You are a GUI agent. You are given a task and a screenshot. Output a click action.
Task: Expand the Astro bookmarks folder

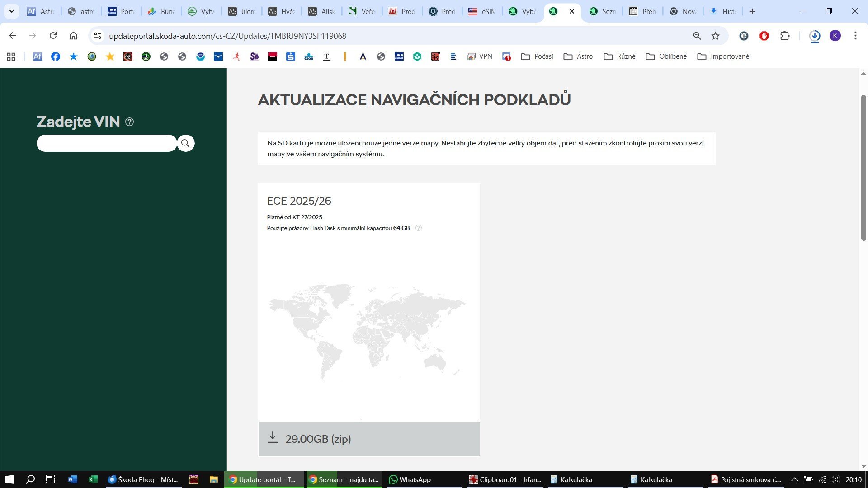(578, 56)
